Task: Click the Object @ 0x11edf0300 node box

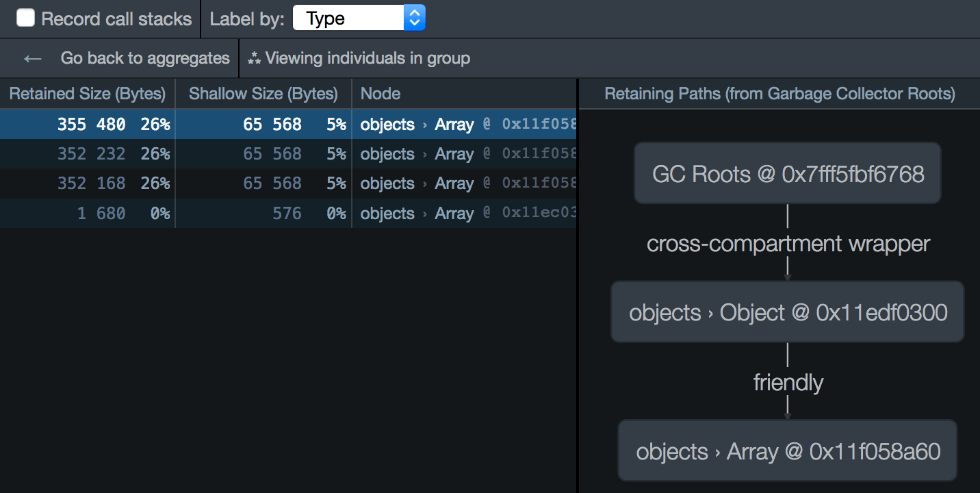Action: (x=787, y=312)
